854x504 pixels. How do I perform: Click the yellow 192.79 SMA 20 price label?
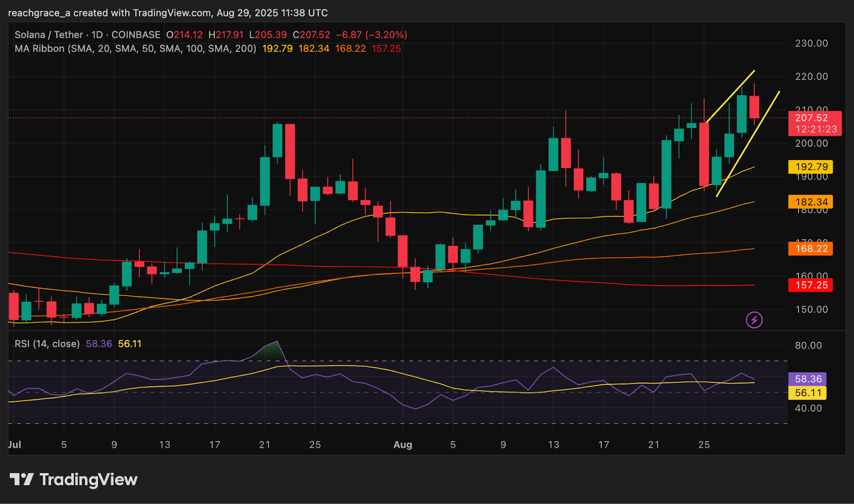click(x=811, y=167)
